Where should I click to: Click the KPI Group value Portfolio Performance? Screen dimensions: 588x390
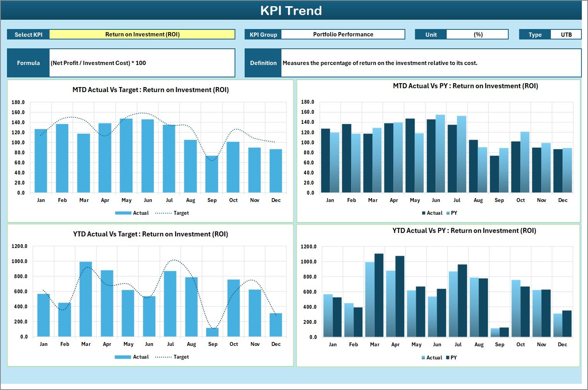(343, 34)
